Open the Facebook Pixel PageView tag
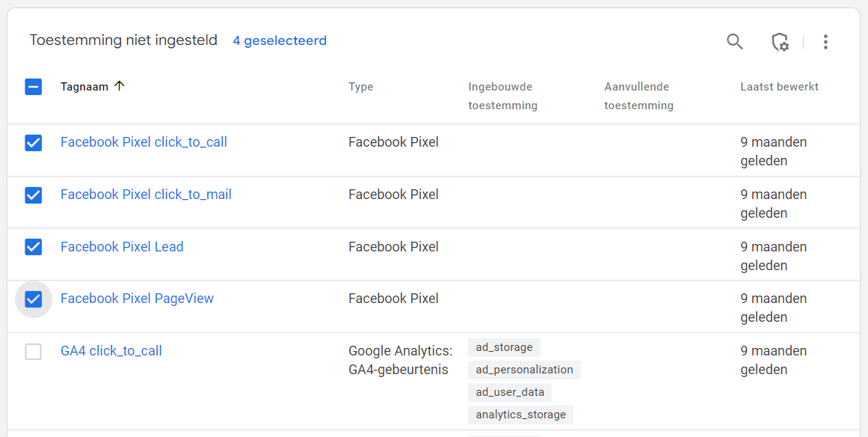Screen dimensions: 868x437 (x=137, y=299)
